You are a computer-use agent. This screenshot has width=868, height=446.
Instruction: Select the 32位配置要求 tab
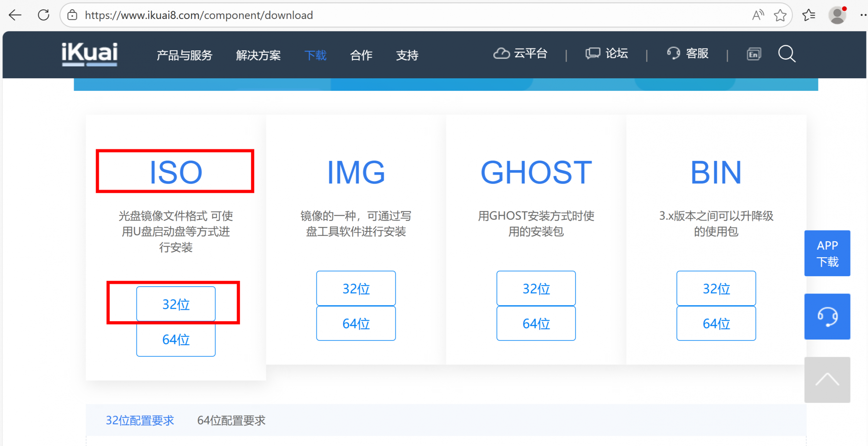click(140, 420)
